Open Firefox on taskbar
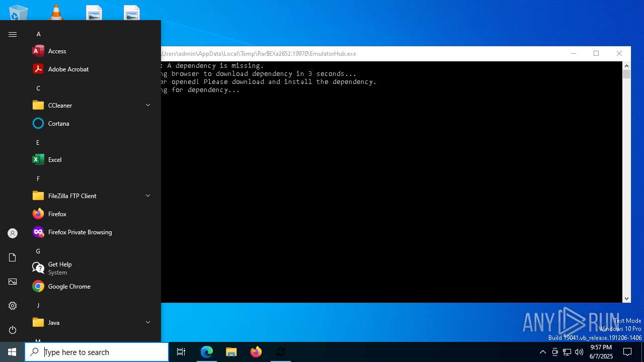 click(256, 352)
